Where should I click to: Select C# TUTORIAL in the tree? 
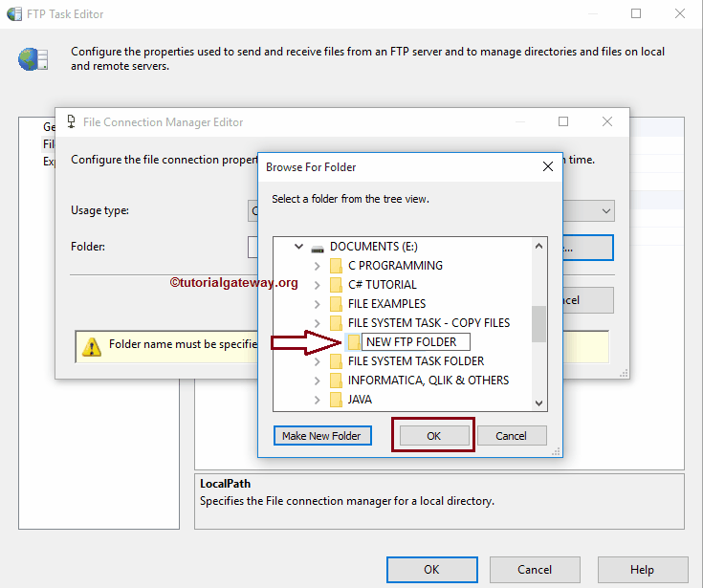[x=383, y=285]
